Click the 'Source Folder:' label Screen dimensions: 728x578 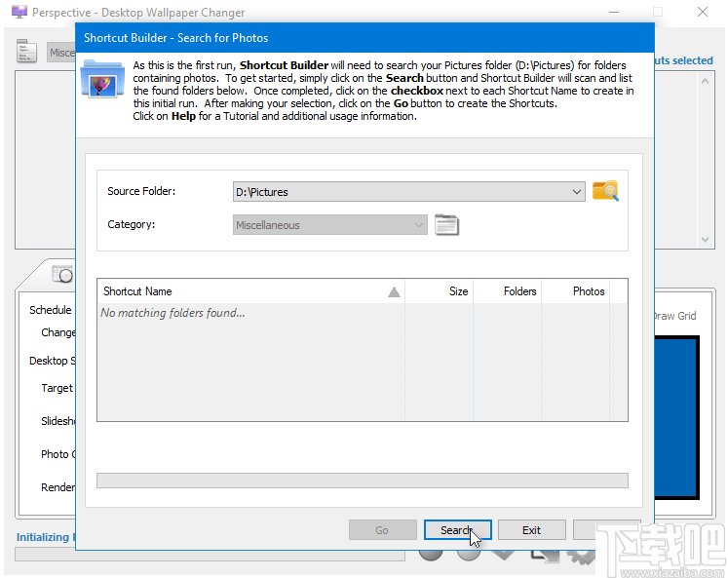pyautogui.click(x=141, y=191)
